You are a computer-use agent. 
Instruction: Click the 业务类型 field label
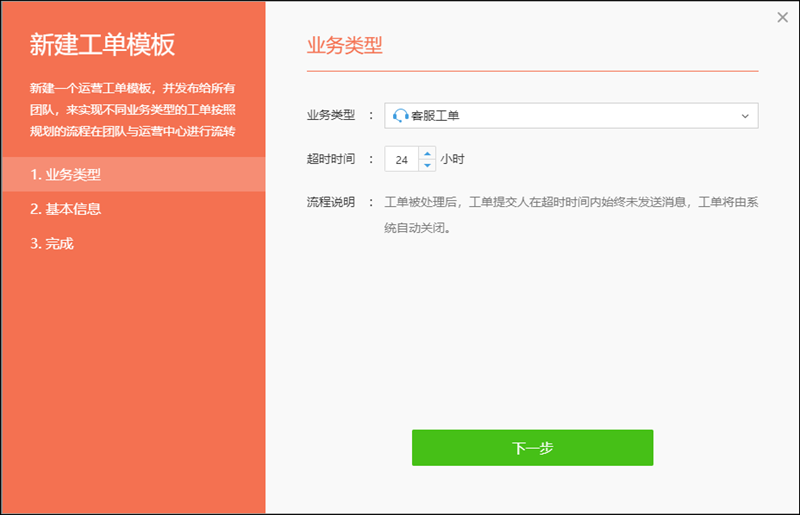[330, 115]
